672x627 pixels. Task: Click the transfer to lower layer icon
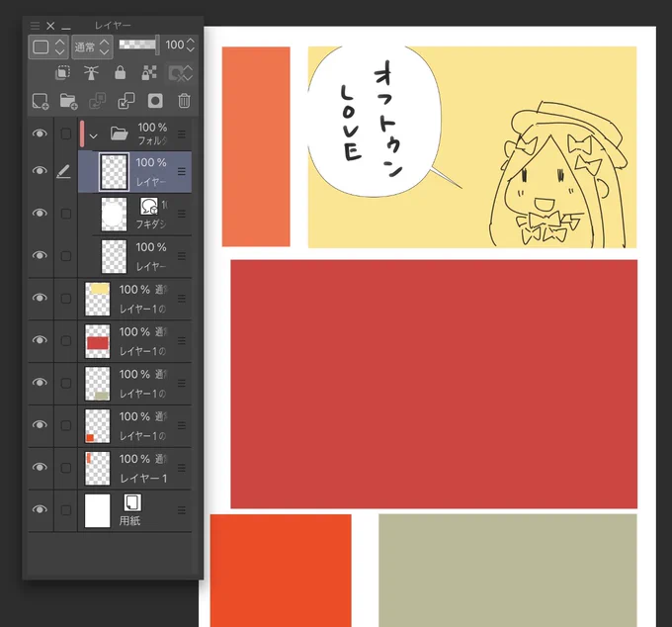click(97, 101)
